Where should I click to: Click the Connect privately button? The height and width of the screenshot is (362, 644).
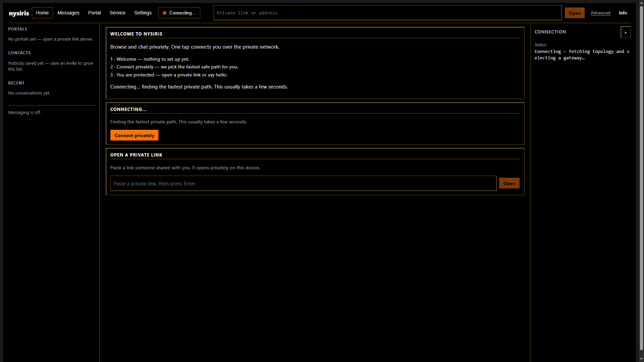135,135
